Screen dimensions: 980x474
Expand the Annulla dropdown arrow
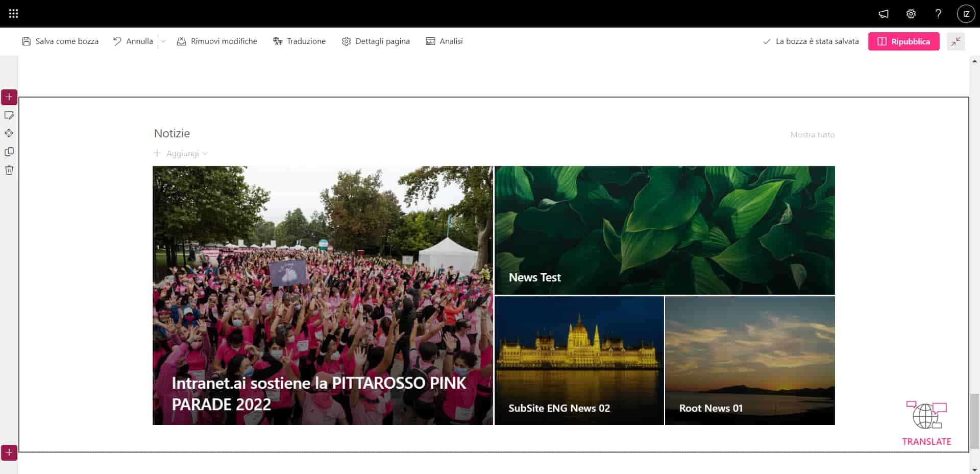coord(163,41)
